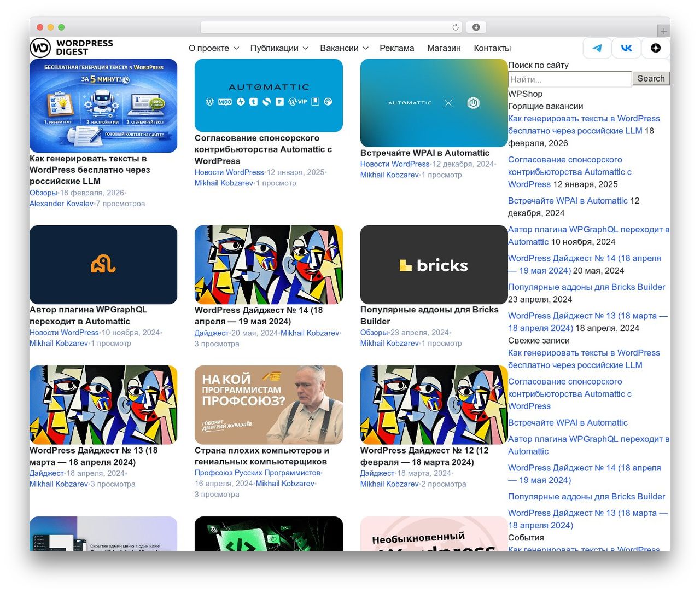This screenshot has height=593, width=700.
Task: Open article title Согласование спонсорского контрибьюторства
Action: pos(263,149)
